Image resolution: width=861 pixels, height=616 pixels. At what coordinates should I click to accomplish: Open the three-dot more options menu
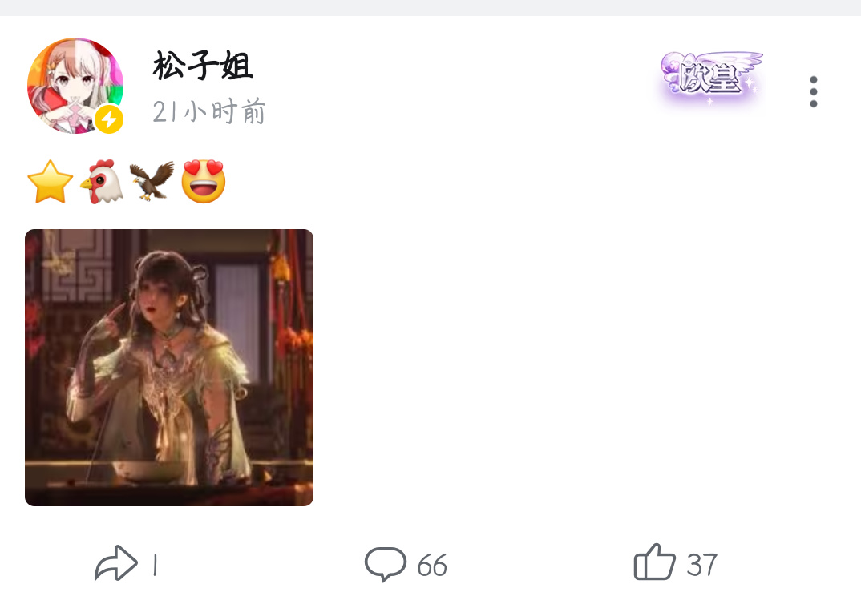pyautogui.click(x=813, y=91)
